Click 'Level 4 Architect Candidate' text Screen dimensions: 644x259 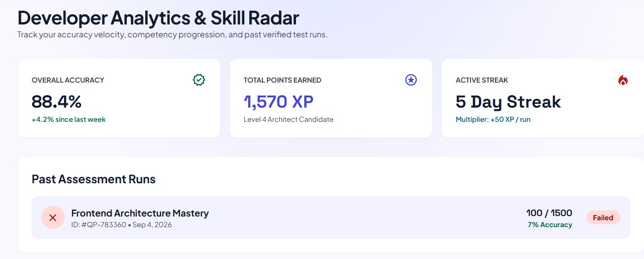(x=289, y=120)
